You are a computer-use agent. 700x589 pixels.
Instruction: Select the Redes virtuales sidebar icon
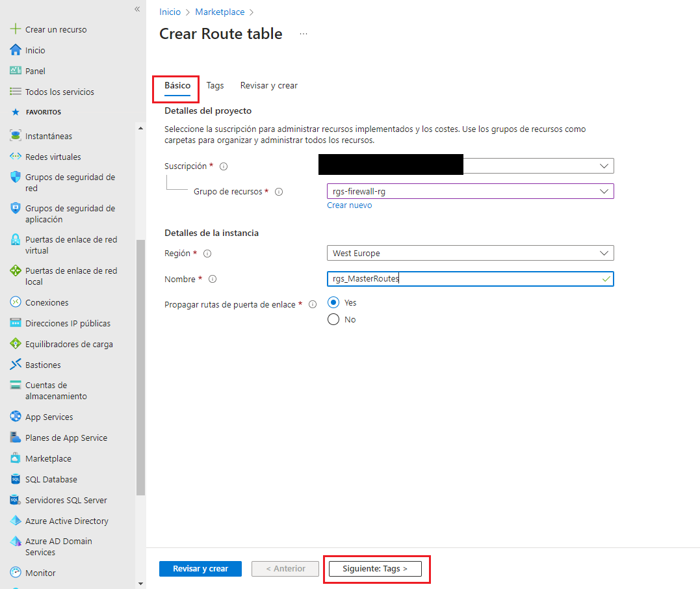click(16, 156)
